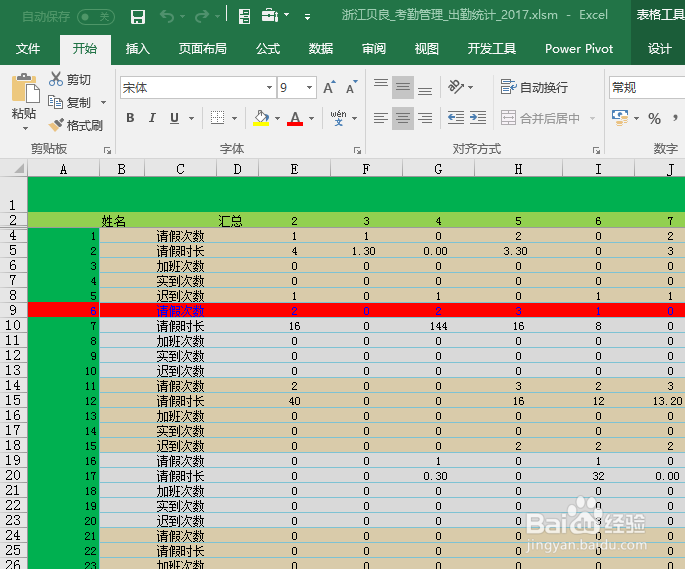Select column E header
The width and height of the screenshot is (685, 569).
[294, 169]
